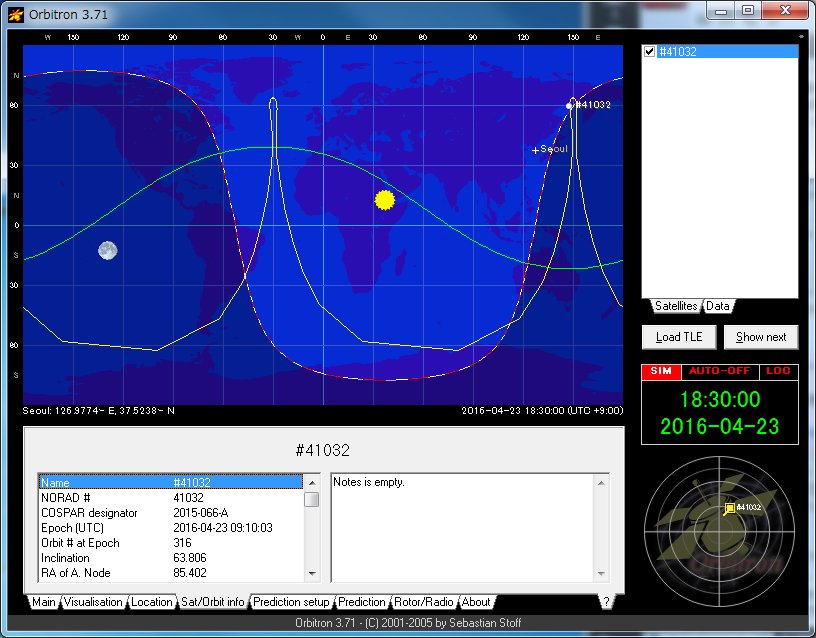The width and height of the screenshot is (816, 638).
Task: Maximize the Orbitron window
Action: click(748, 11)
